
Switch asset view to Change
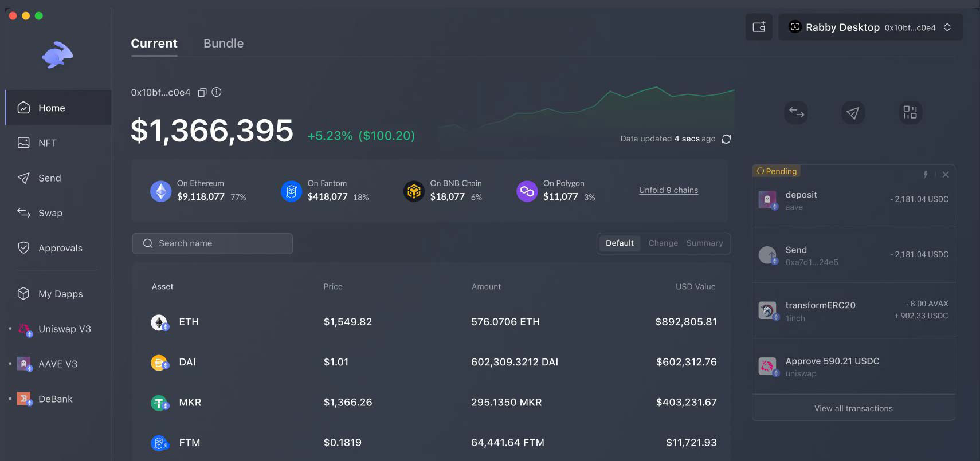pos(663,243)
